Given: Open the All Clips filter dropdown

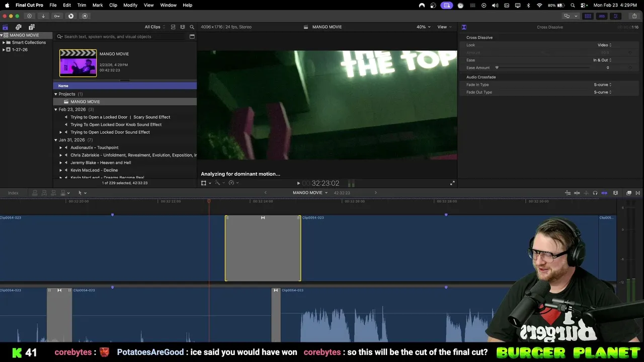Looking at the screenshot, I should tap(155, 27).
